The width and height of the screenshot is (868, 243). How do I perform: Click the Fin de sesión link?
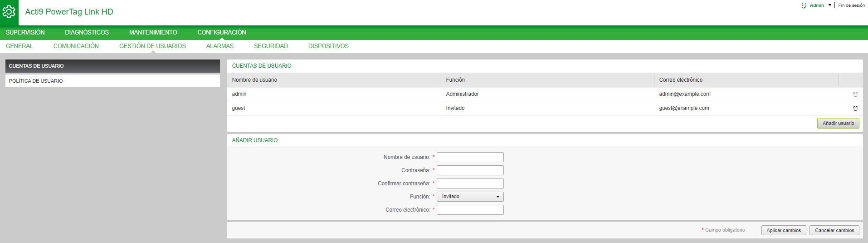click(851, 5)
